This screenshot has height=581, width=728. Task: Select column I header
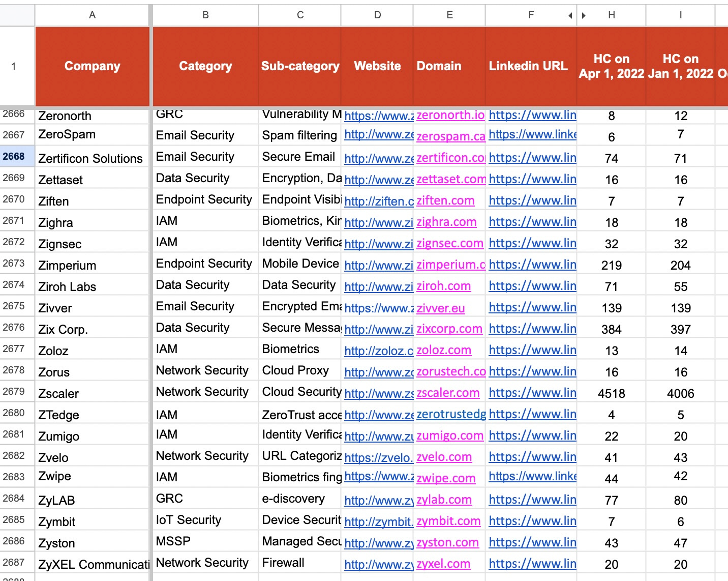[x=680, y=15]
